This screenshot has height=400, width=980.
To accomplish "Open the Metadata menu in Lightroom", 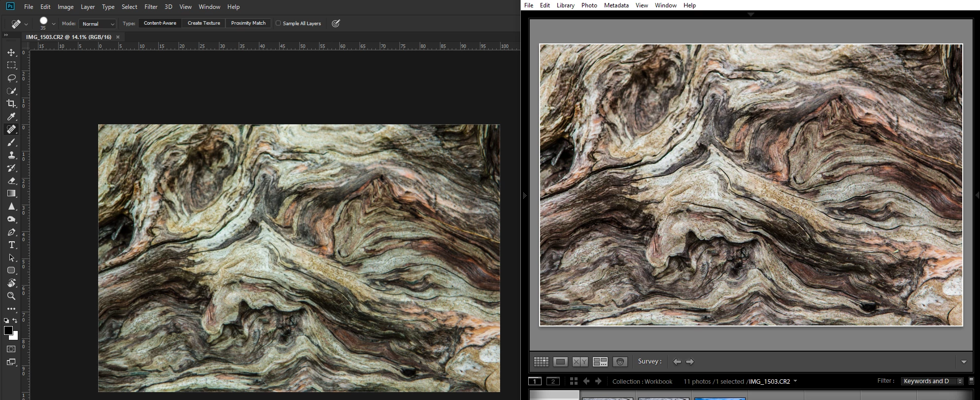I will pos(616,5).
